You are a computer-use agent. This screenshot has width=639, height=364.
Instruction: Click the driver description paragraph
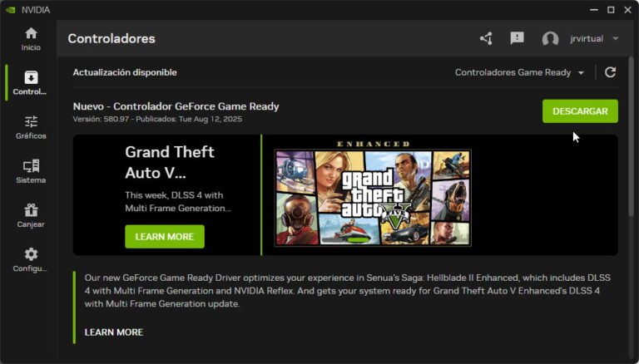tap(347, 291)
